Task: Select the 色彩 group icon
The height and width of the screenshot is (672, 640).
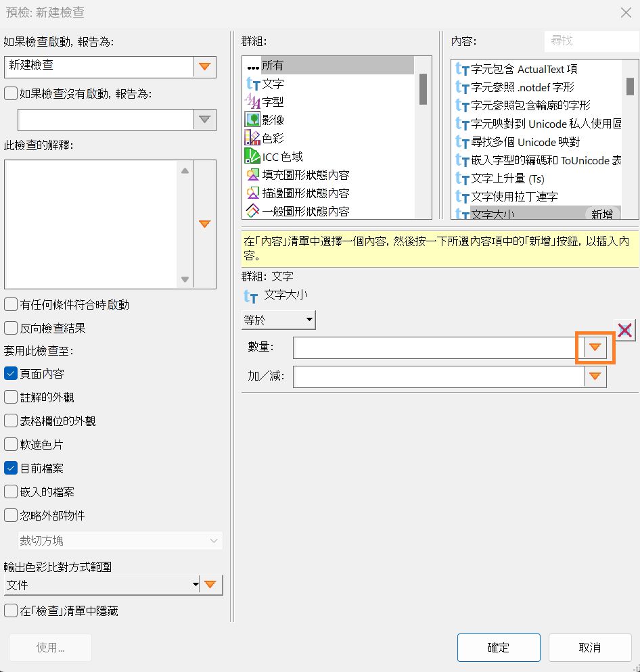Action: 253,139
